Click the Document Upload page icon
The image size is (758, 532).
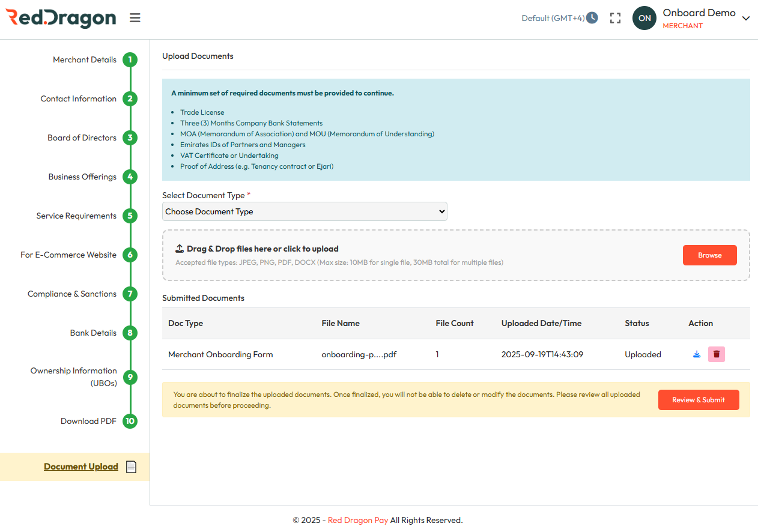pyautogui.click(x=132, y=467)
